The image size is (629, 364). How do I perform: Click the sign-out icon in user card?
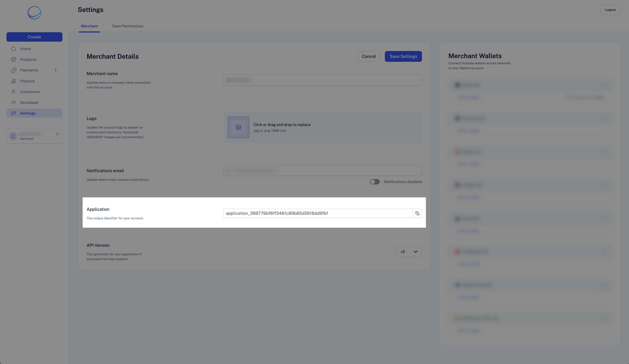coord(58,134)
